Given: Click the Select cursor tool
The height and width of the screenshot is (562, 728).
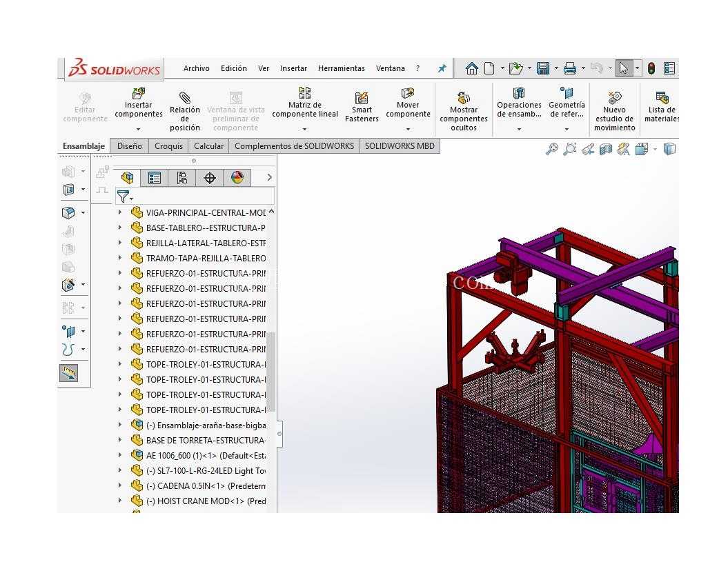Looking at the screenshot, I should click(624, 69).
